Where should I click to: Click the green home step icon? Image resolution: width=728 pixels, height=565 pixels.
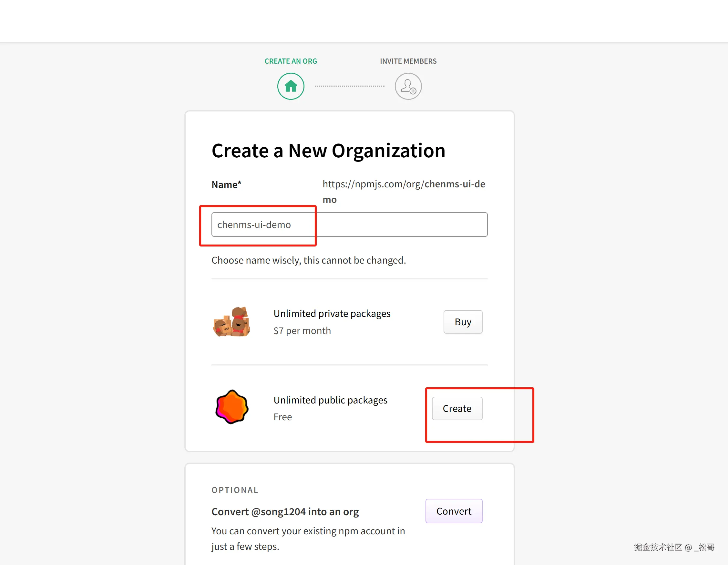click(291, 86)
